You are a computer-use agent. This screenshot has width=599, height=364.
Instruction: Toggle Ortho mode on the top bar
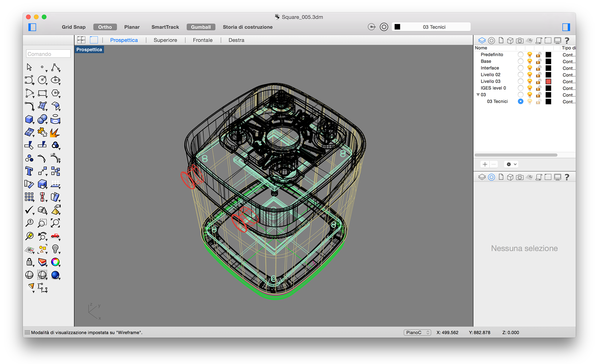pos(105,27)
